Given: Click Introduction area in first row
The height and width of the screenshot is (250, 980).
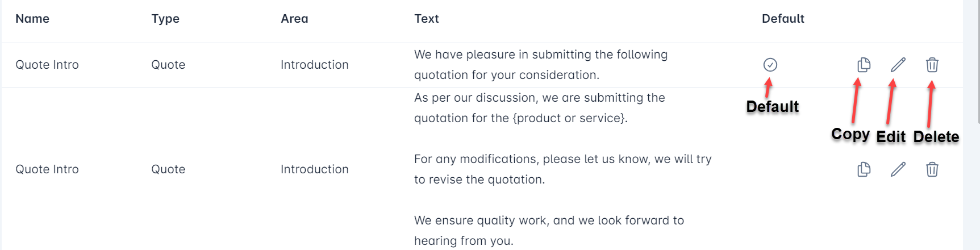Looking at the screenshot, I should pos(315,65).
